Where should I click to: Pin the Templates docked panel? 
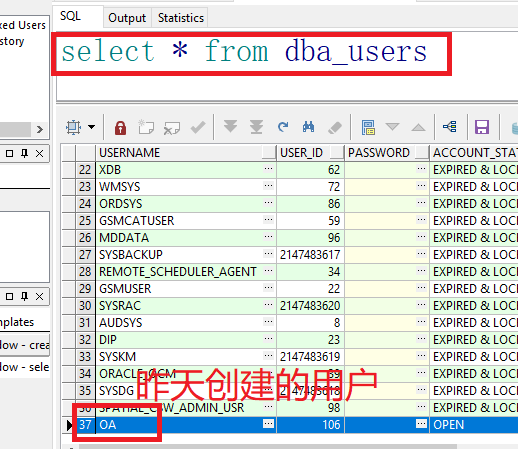pos(24,296)
